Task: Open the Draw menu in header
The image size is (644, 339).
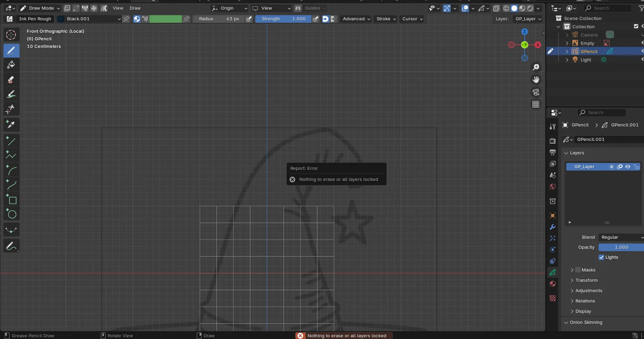Action: tap(135, 8)
